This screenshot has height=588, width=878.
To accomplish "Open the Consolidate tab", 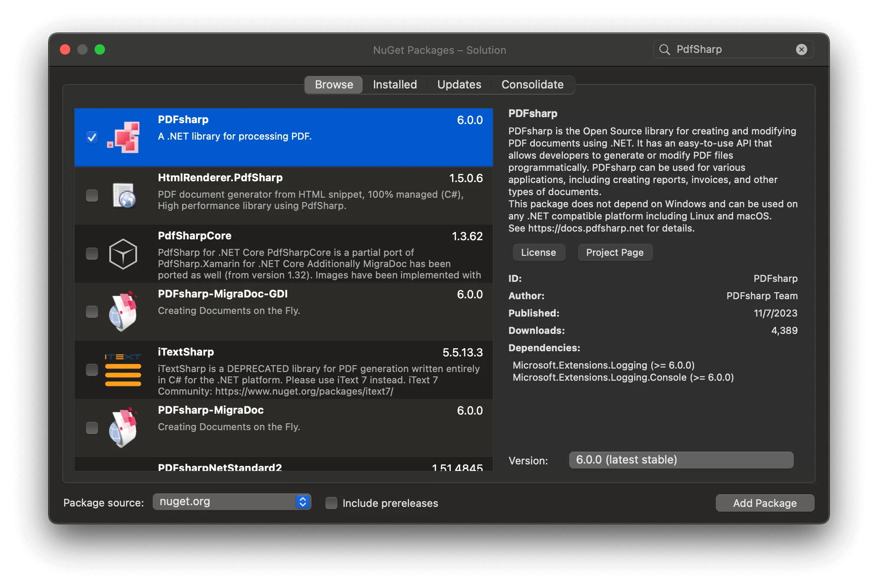I will (532, 85).
